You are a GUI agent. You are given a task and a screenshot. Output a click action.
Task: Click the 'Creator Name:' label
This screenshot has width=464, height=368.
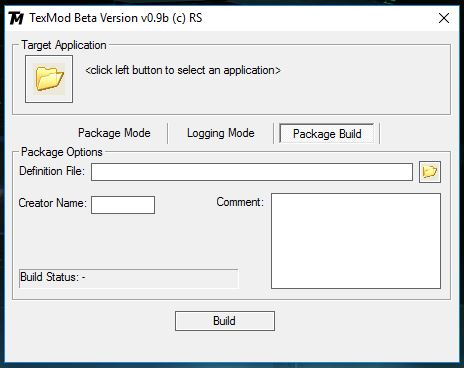[x=52, y=203]
